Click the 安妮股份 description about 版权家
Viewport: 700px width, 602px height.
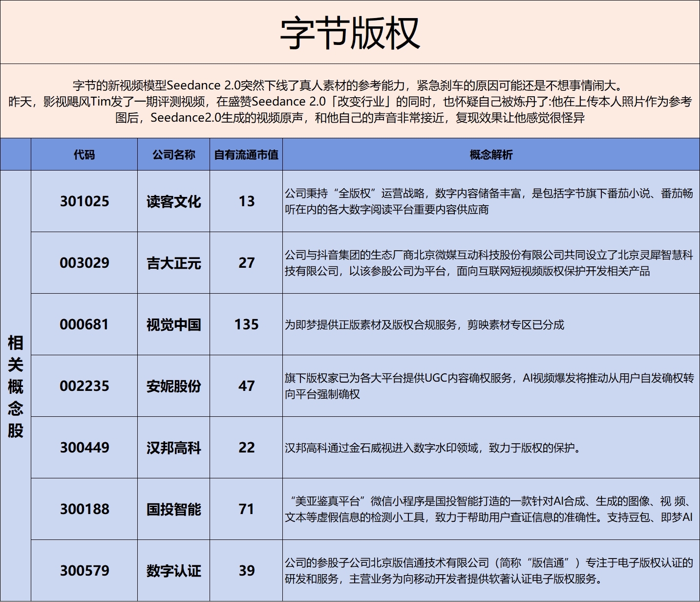tap(489, 386)
